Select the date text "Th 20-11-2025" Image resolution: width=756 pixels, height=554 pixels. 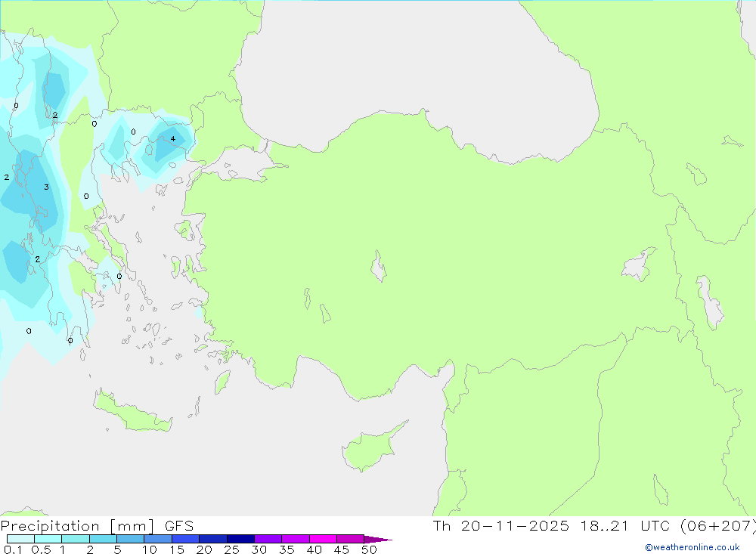(500, 525)
